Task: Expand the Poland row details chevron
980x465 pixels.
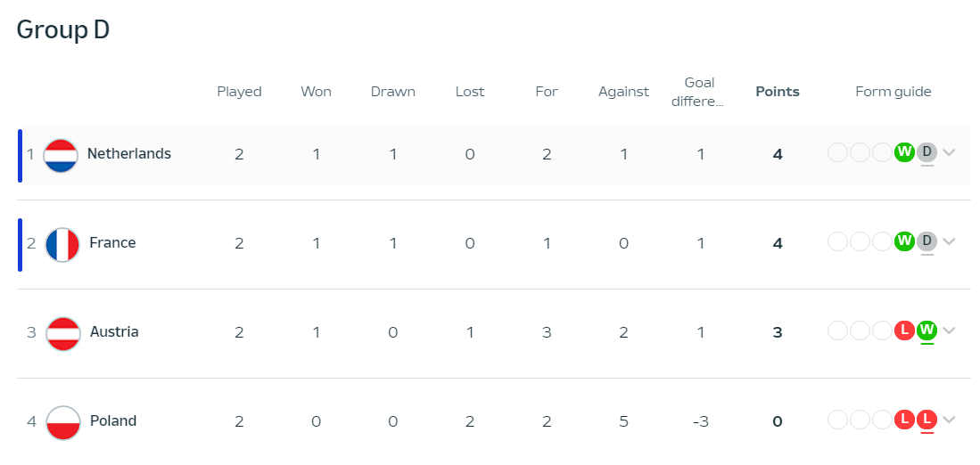Action: pyautogui.click(x=949, y=420)
